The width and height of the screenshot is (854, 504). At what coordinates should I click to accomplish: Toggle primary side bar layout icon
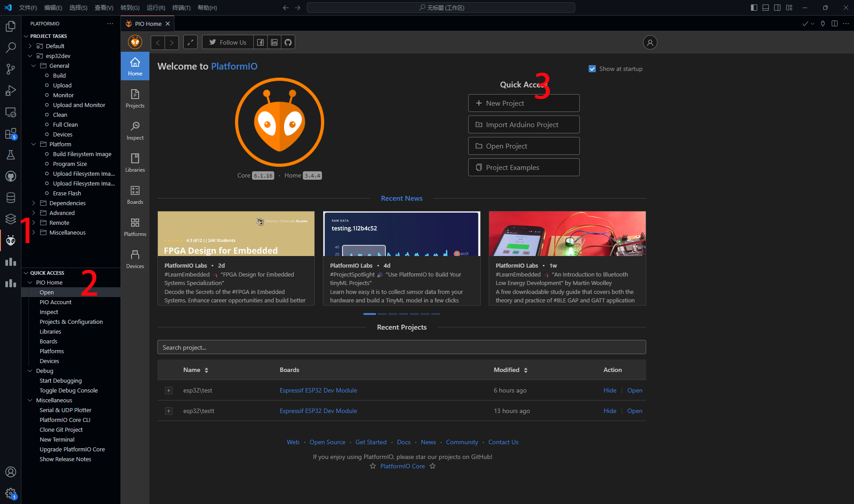(x=754, y=8)
